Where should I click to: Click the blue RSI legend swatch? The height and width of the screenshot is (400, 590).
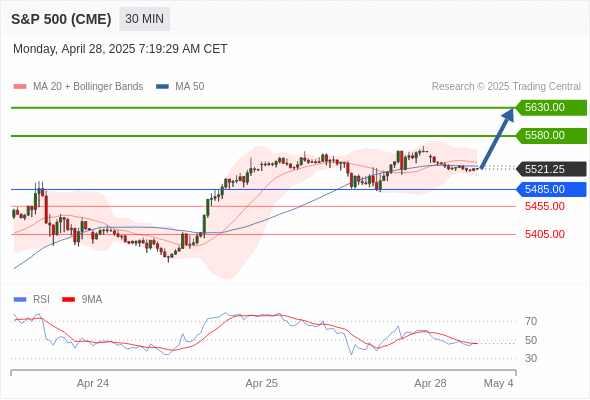(20, 300)
